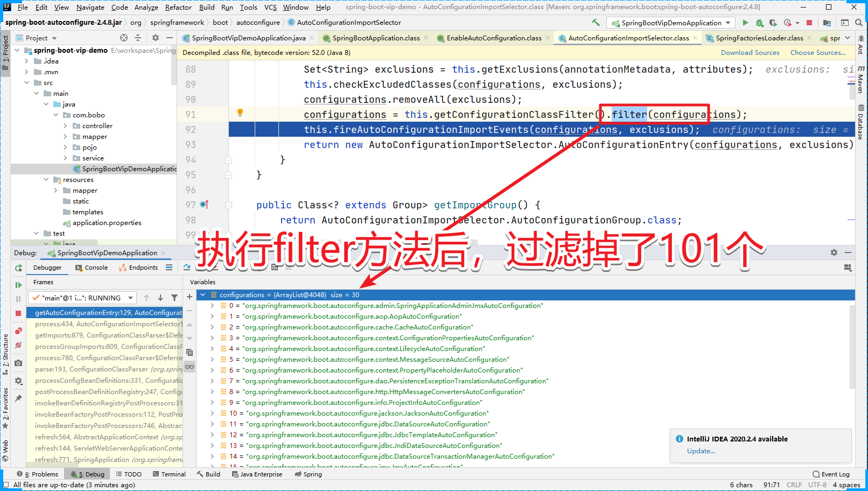Open Debug panel gear settings on right
This screenshot has height=491, width=868.
(x=834, y=252)
